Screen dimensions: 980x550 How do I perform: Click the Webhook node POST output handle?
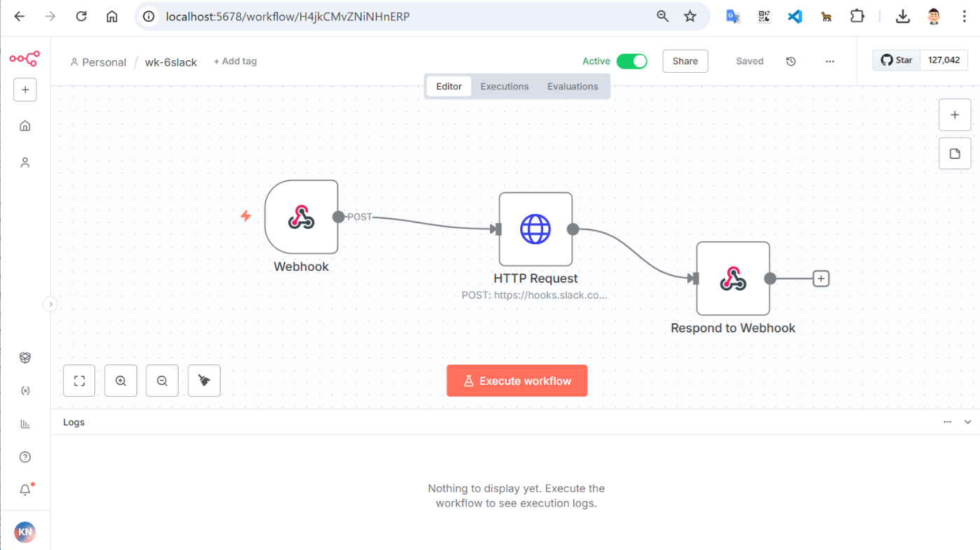click(338, 217)
